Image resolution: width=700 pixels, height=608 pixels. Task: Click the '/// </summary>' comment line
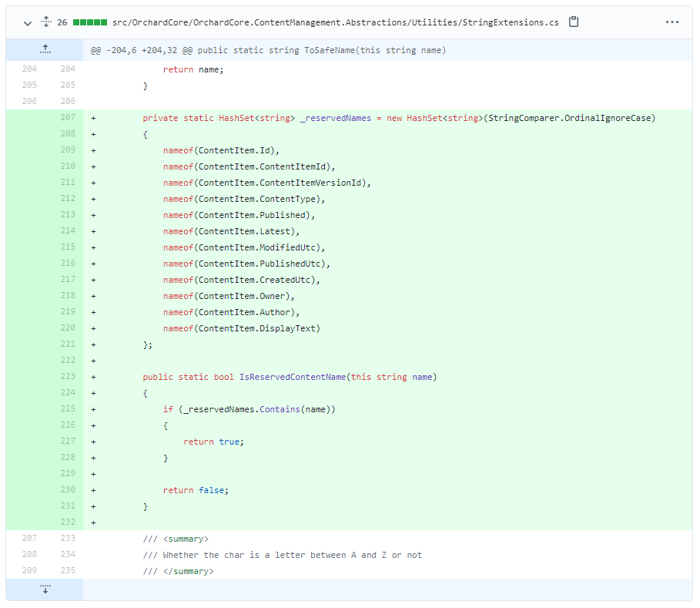point(179,571)
